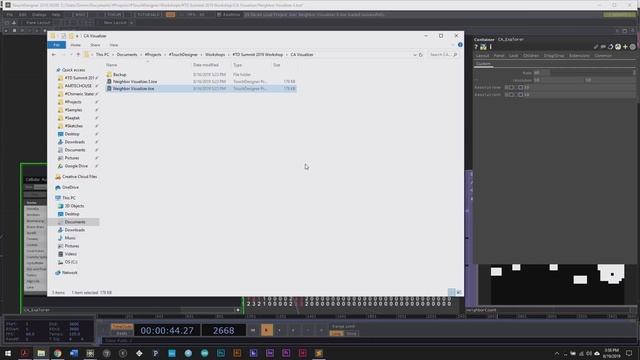Open Explorer help icon in ribbon
Screen dimensions: 640x360
click(x=460, y=45)
